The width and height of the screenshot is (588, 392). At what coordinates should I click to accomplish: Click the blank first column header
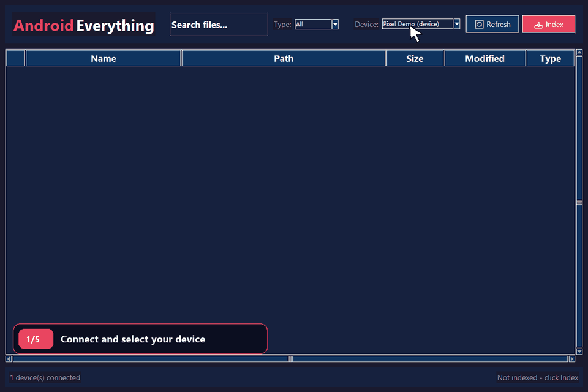click(16, 59)
